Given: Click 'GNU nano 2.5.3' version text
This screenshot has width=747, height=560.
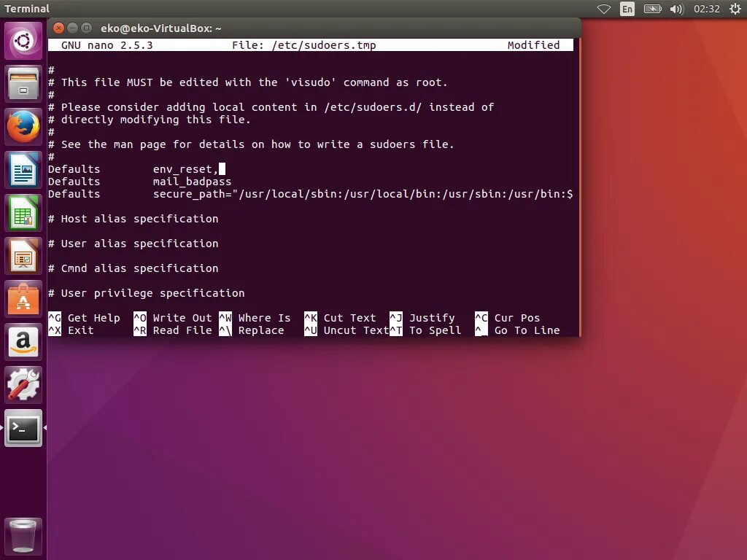Looking at the screenshot, I should pyautogui.click(x=107, y=45).
